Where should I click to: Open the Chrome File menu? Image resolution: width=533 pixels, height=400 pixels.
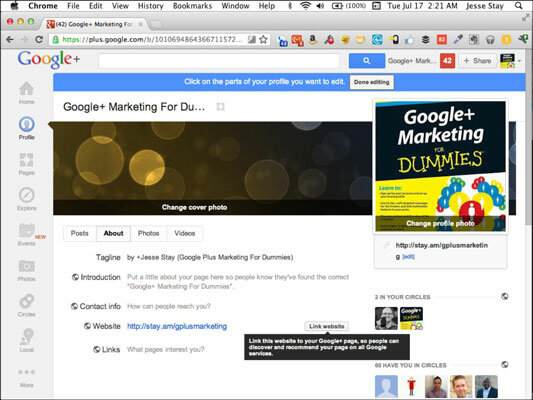point(73,6)
